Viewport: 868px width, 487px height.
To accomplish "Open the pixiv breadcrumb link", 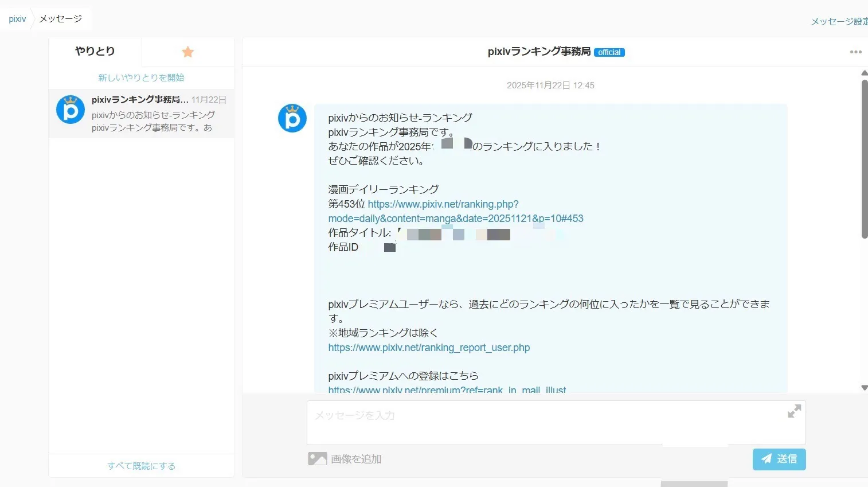I will pyautogui.click(x=17, y=19).
